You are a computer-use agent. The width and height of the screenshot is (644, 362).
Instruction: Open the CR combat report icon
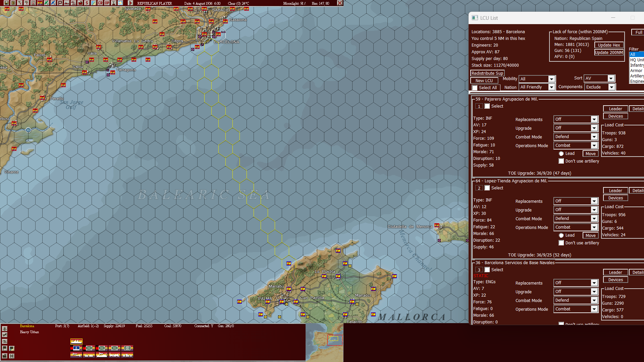100,3
